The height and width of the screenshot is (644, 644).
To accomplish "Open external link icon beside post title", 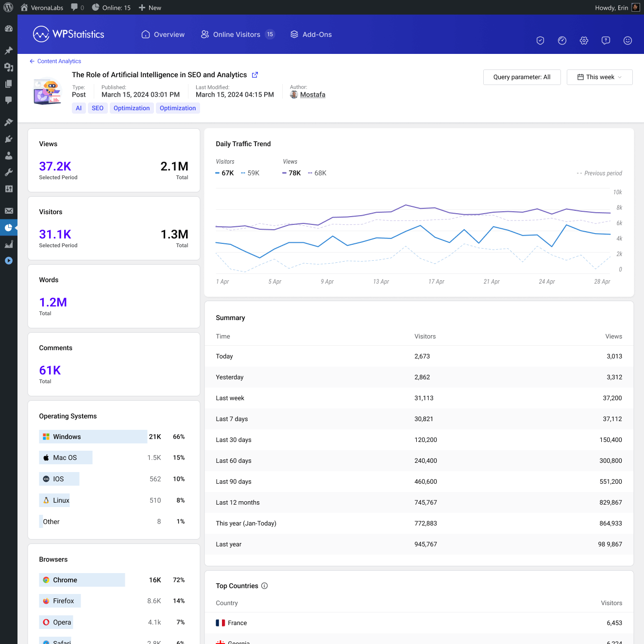I will pyautogui.click(x=255, y=75).
